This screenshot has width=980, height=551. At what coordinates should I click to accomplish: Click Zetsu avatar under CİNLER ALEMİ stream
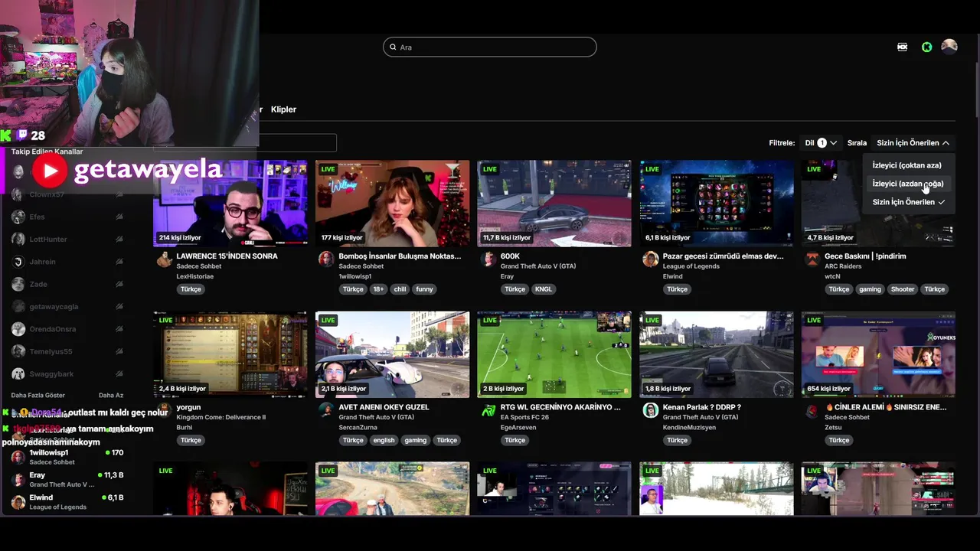coord(812,410)
